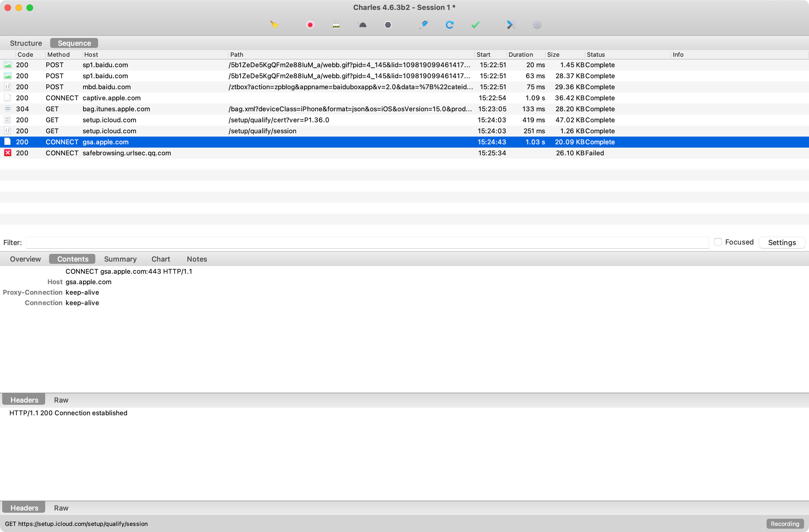Click the JSON icon on /setup/qualify/session row

click(x=7, y=131)
